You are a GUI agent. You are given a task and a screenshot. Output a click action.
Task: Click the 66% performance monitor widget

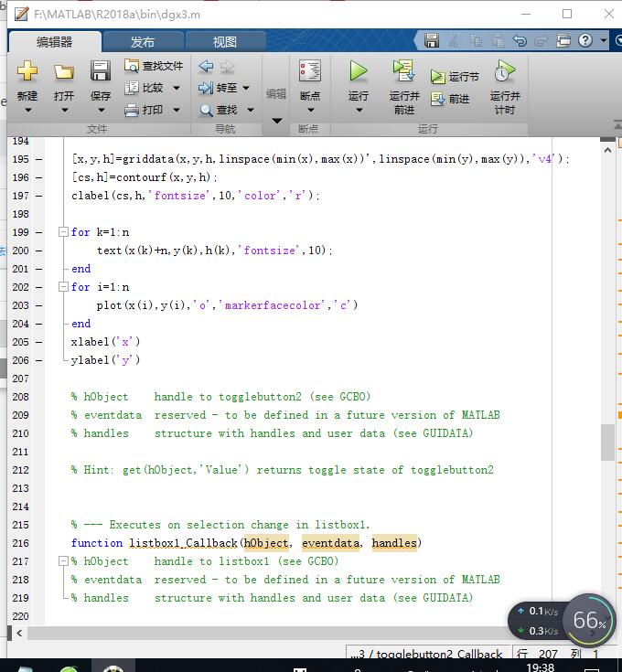coord(589,620)
